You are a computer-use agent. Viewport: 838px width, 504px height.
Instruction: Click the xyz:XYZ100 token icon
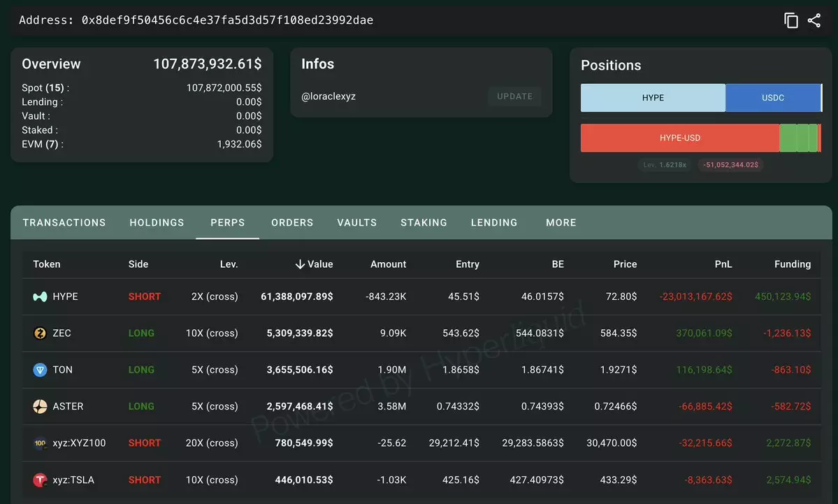(40, 443)
